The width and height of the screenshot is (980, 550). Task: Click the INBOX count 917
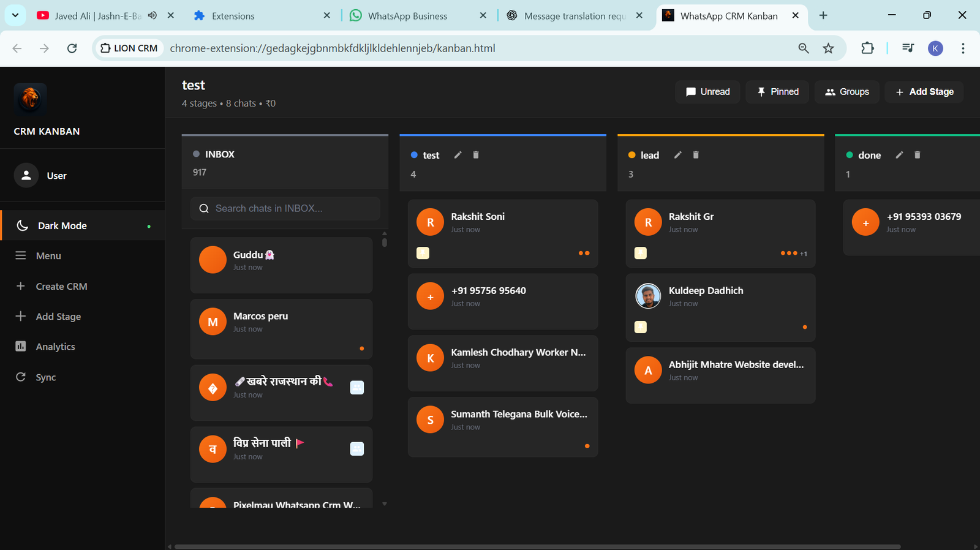coord(200,172)
